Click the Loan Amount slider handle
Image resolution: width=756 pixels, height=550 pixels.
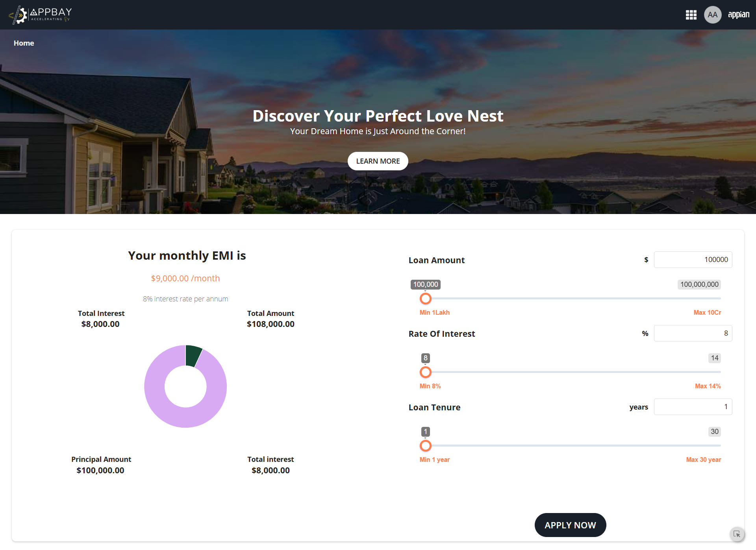coord(426,299)
